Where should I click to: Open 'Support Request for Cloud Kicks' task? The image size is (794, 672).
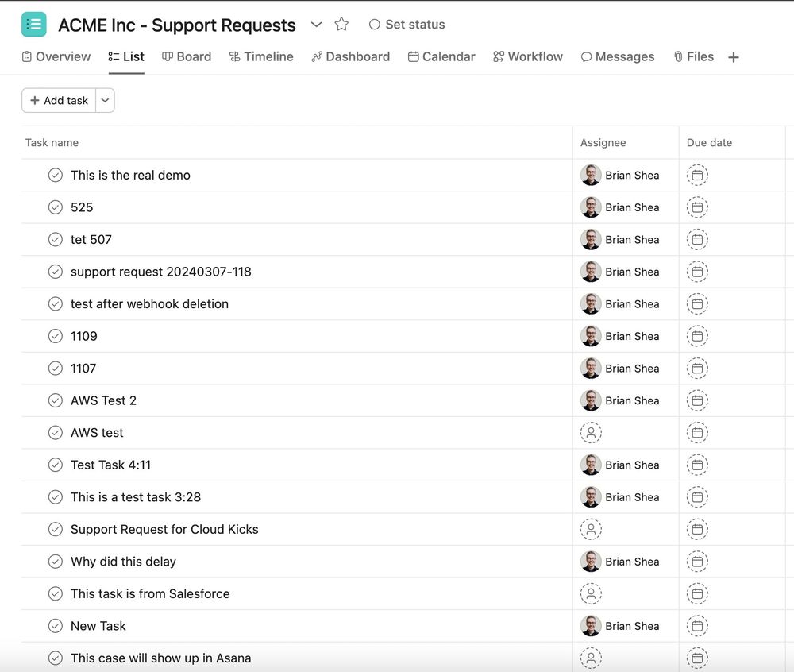(164, 529)
